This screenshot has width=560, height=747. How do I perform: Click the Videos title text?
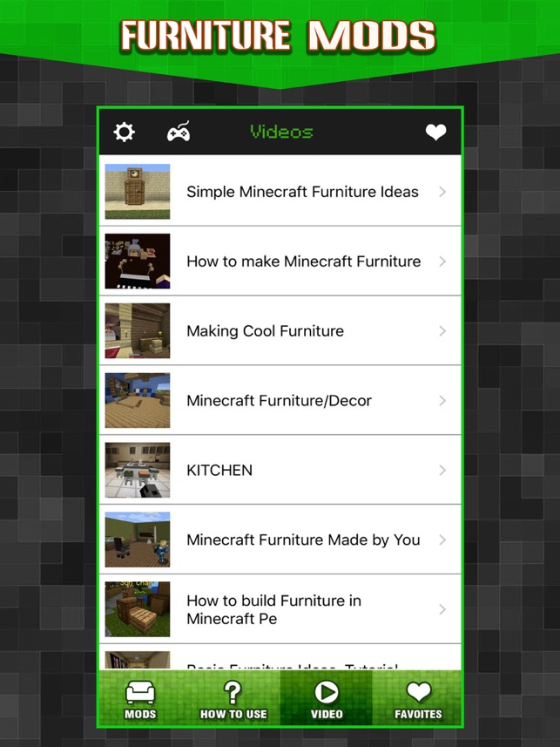click(x=281, y=132)
